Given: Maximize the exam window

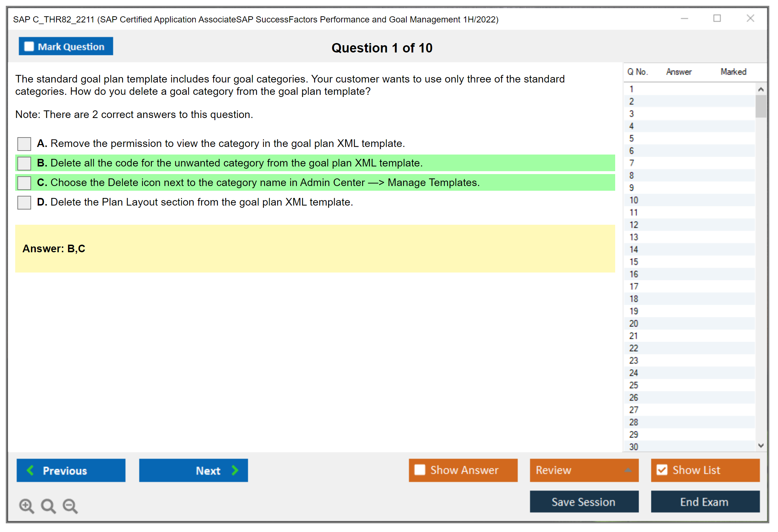Looking at the screenshot, I should (717, 18).
